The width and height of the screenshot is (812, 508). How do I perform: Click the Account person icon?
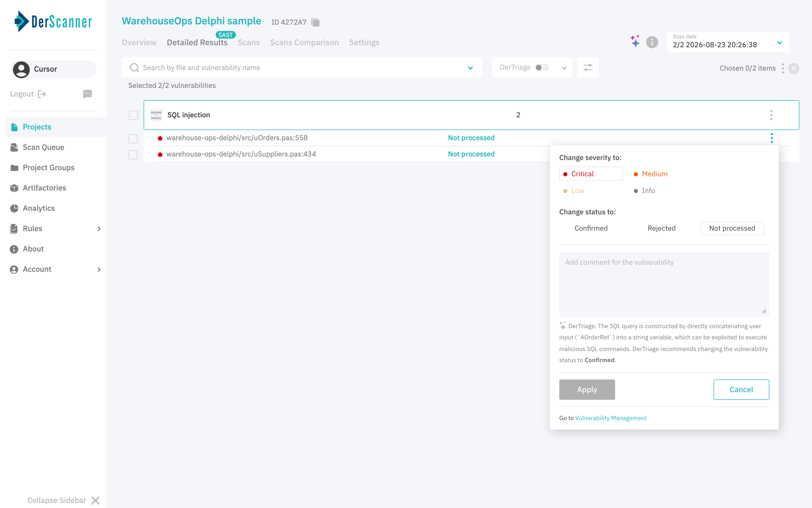point(14,269)
